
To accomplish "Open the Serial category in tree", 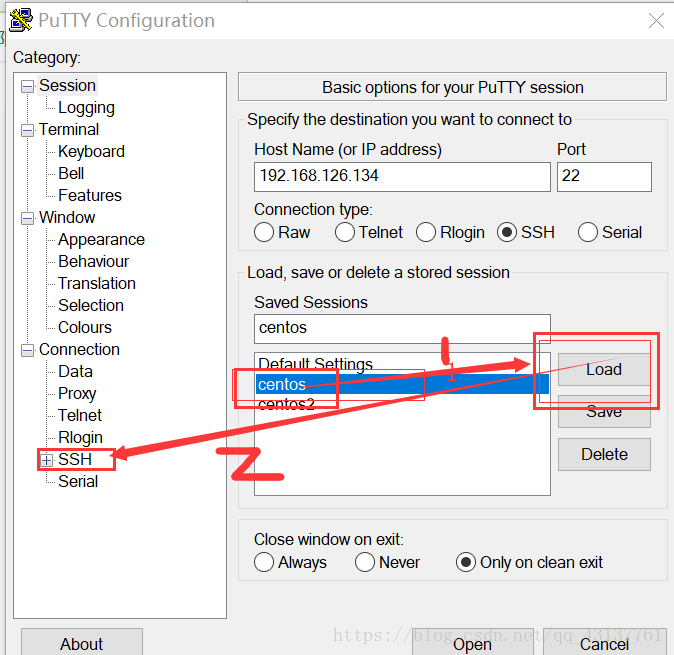I will (x=78, y=481).
